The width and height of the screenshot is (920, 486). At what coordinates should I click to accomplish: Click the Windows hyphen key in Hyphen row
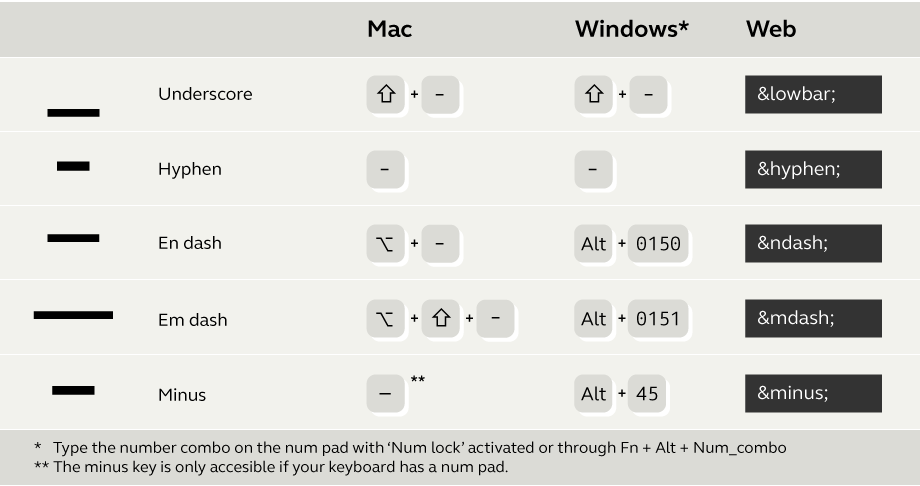[x=594, y=169]
